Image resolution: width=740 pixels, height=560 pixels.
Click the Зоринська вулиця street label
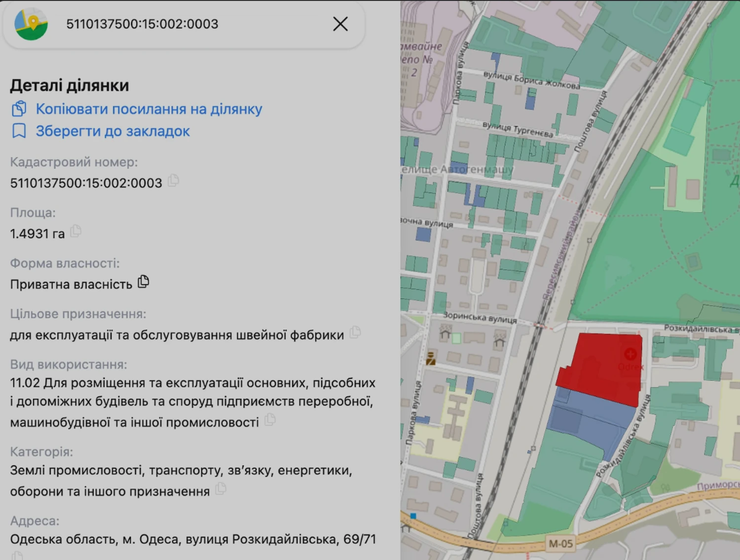(479, 317)
